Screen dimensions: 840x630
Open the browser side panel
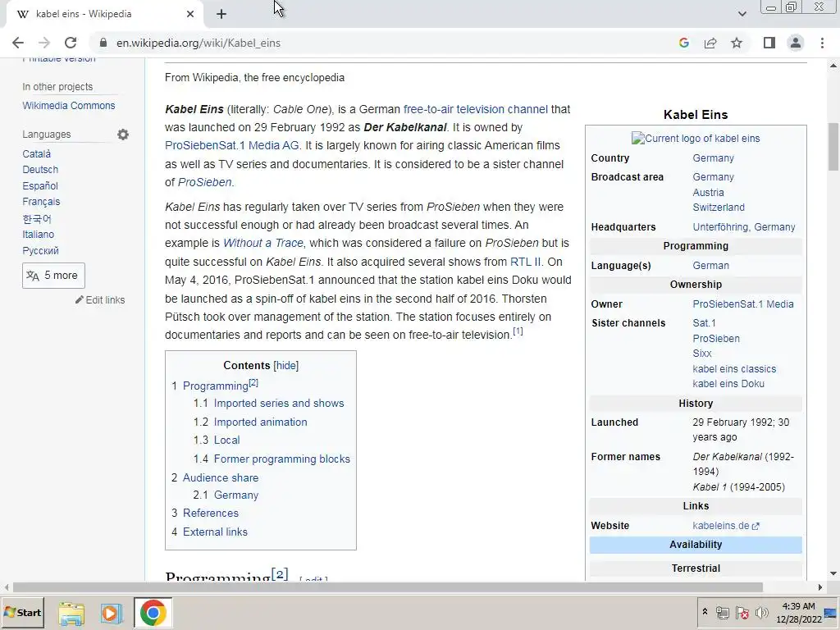[x=769, y=43]
